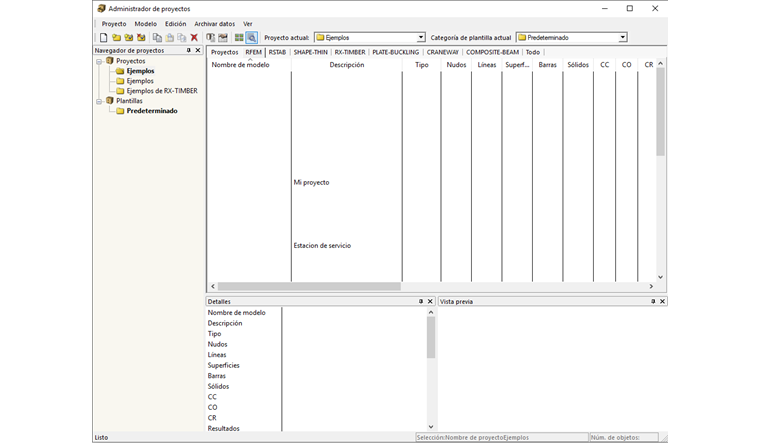Pin the Detalles panel
This screenshot has width=760, height=443.
(x=421, y=301)
